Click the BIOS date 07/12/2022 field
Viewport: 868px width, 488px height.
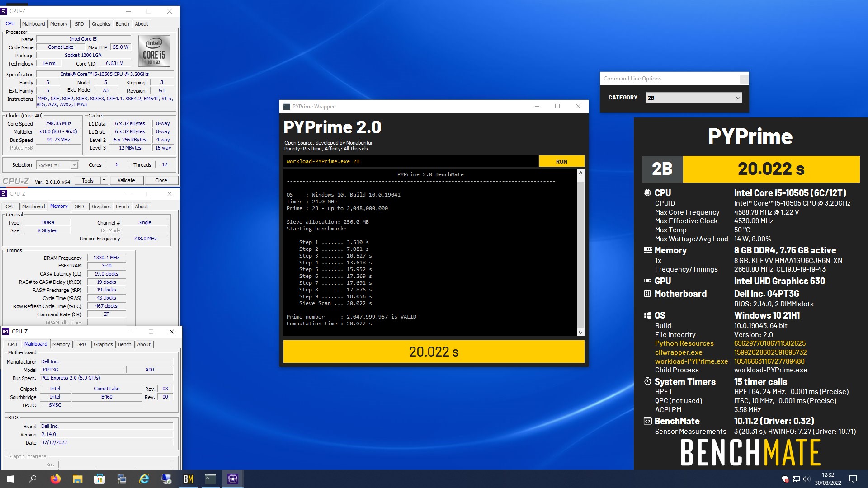coord(107,442)
